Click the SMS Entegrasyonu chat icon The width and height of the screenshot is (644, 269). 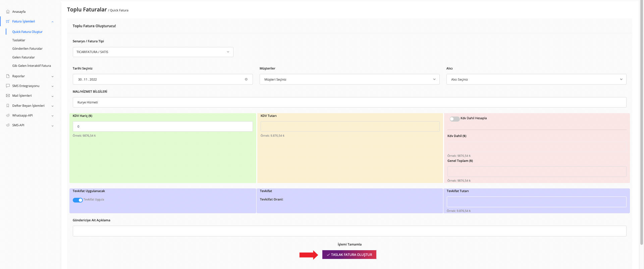[x=8, y=86]
